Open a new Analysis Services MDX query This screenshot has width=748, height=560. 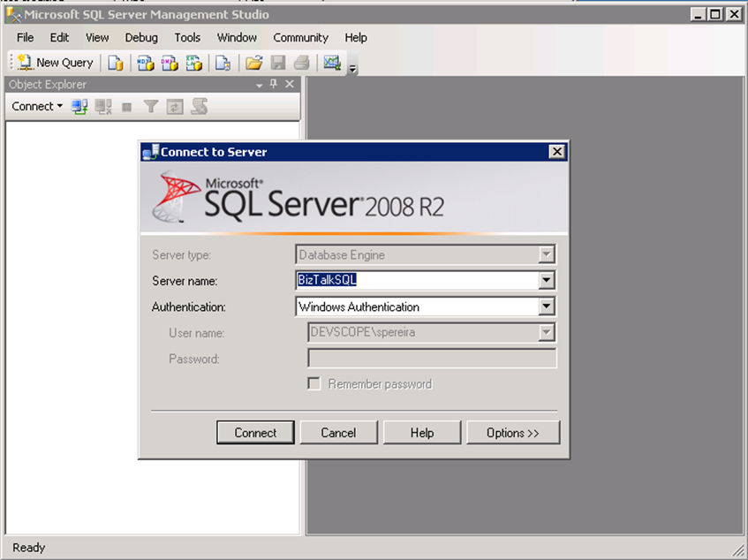point(146,63)
